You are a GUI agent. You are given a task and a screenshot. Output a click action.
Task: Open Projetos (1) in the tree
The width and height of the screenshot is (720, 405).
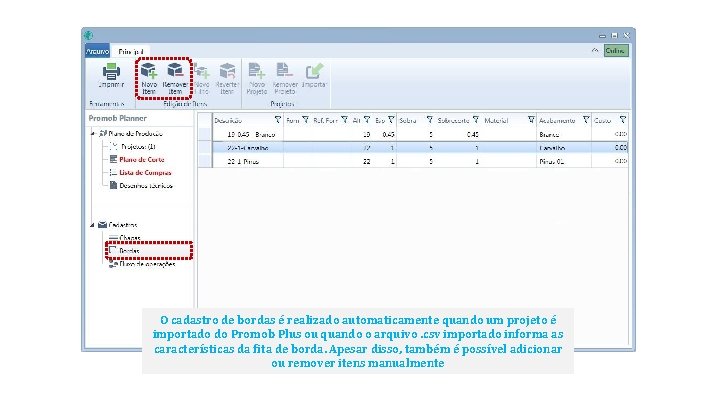tap(138, 147)
